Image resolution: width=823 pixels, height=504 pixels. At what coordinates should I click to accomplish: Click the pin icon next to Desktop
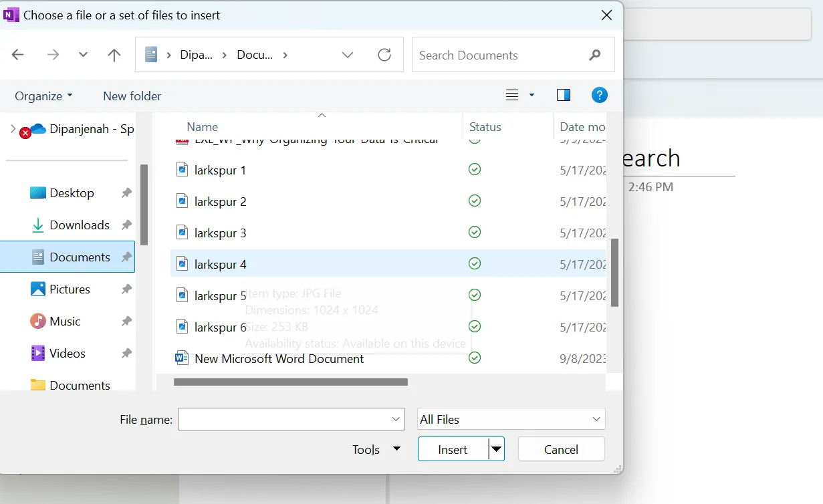coord(126,193)
